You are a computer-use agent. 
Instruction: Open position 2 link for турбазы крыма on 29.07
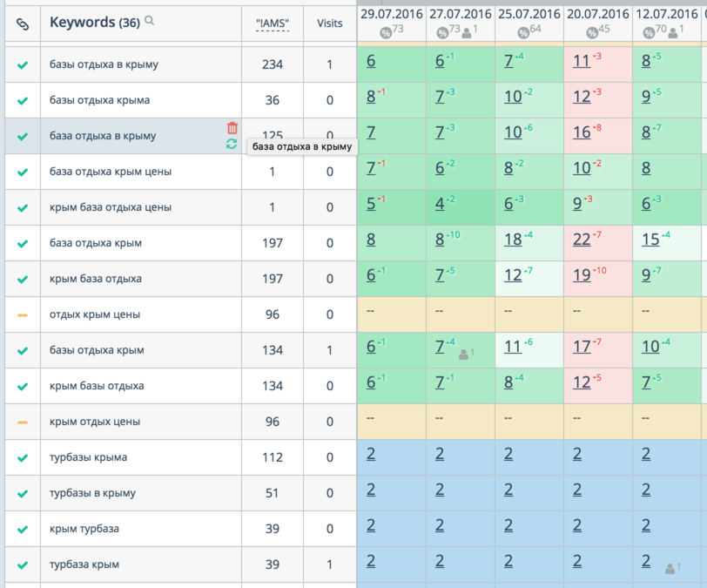coord(371,454)
